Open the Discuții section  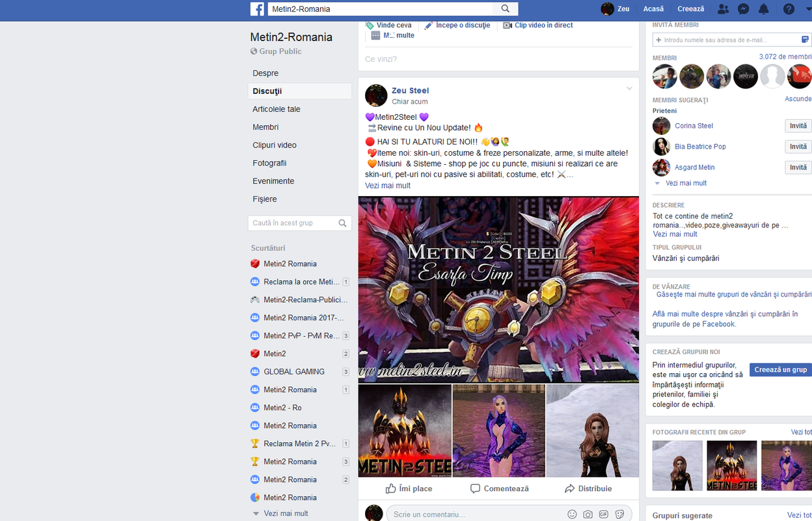[300, 91]
